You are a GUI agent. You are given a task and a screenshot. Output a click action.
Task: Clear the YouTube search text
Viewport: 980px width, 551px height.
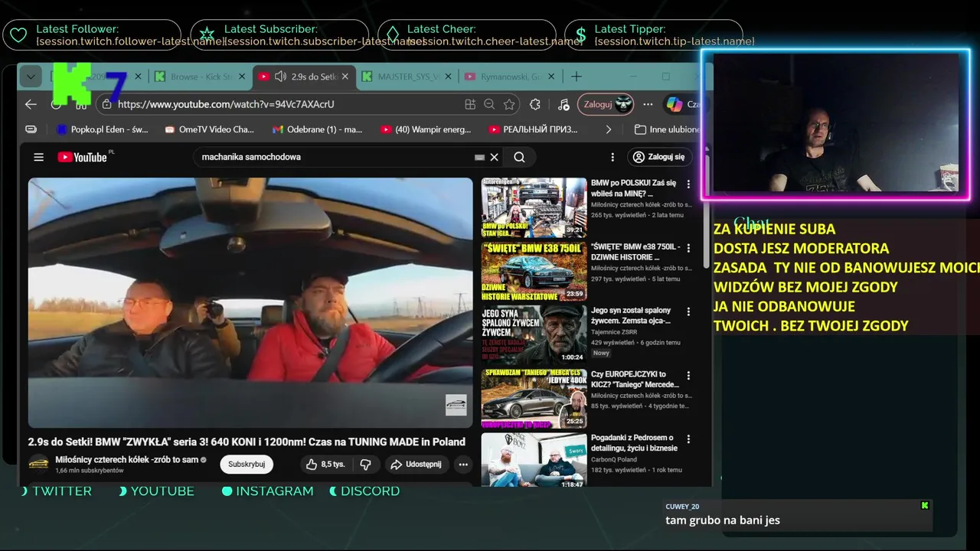[494, 157]
